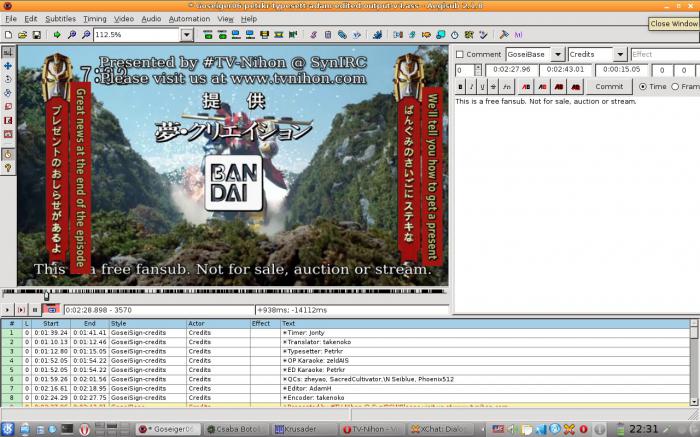This screenshot has width=700, height=437.
Task: Pick secondary color AB swatch
Action: [x=542, y=87]
